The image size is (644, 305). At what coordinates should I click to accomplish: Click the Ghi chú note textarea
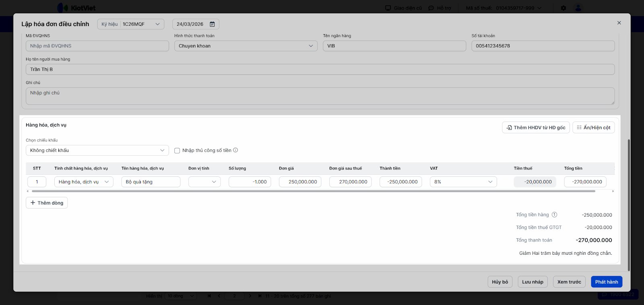(320, 96)
